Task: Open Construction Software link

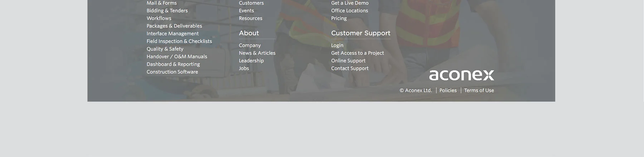Action: [x=172, y=72]
